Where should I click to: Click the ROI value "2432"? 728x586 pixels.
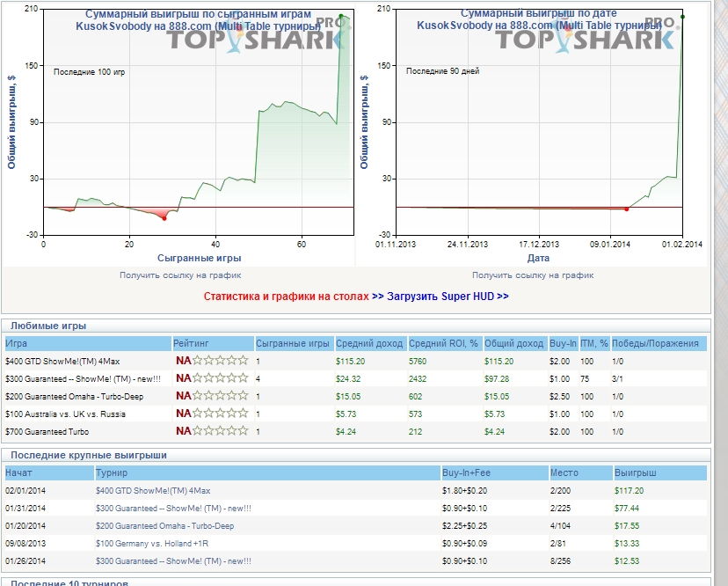[418, 378]
